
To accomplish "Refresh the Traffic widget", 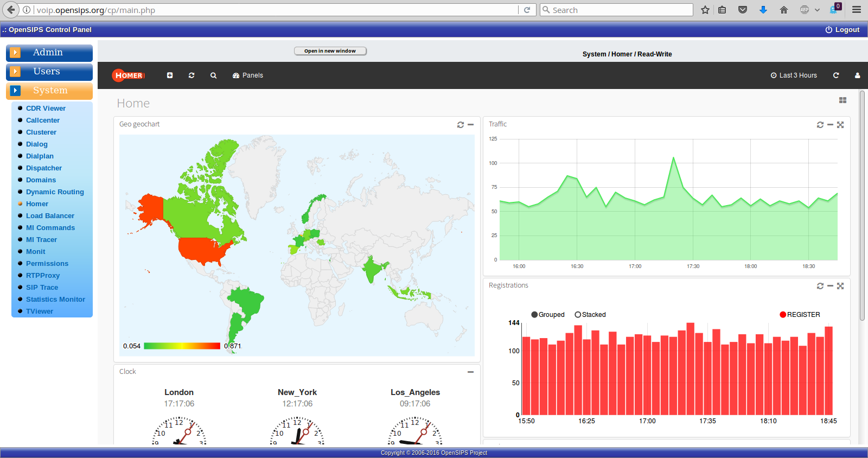I will click(x=820, y=125).
